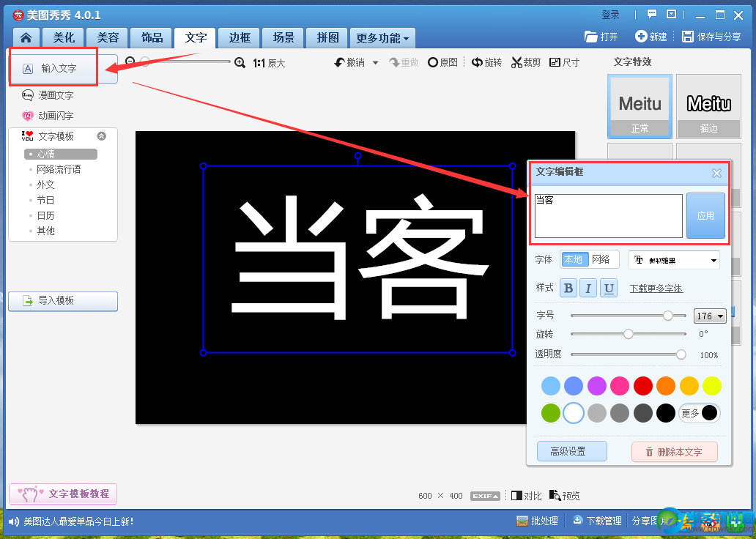Select 日历 template category

coord(45,215)
